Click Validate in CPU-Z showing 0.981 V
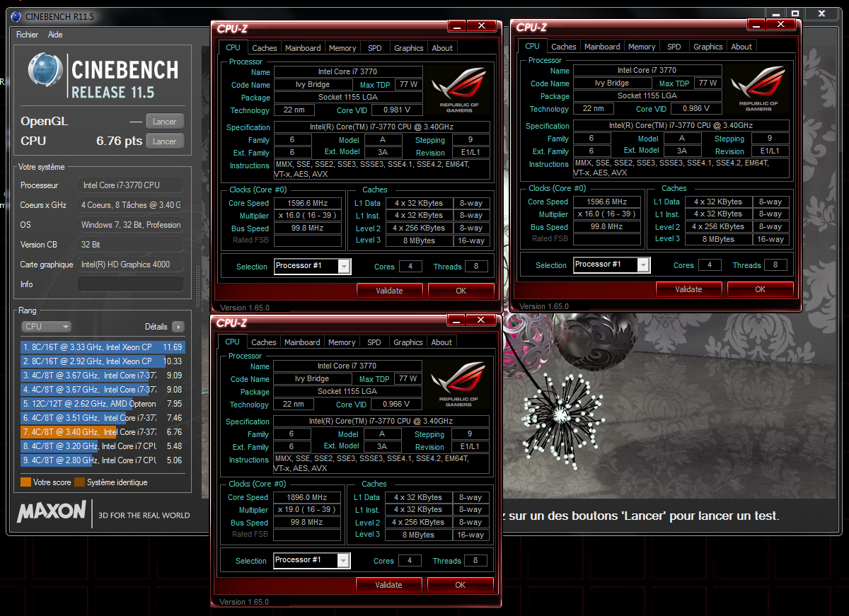 [389, 291]
